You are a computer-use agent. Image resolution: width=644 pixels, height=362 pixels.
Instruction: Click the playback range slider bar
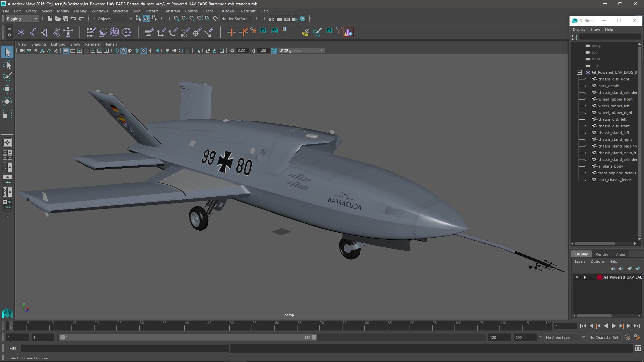188,338
